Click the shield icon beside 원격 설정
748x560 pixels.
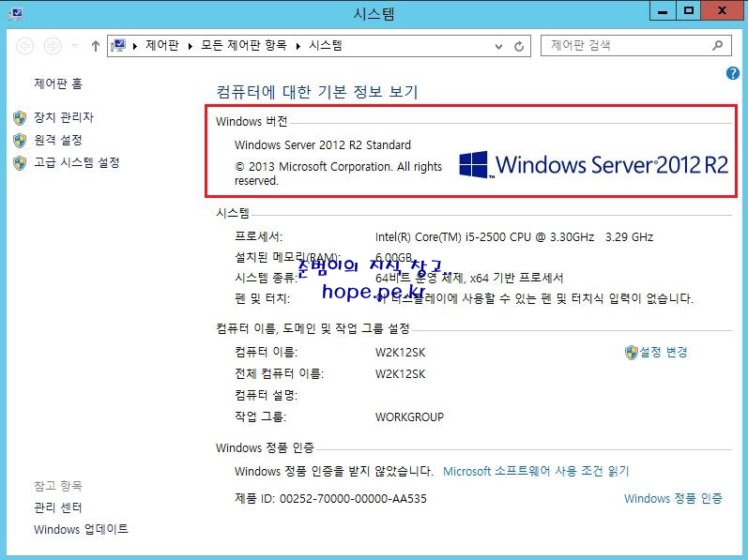pyautogui.click(x=20, y=141)
